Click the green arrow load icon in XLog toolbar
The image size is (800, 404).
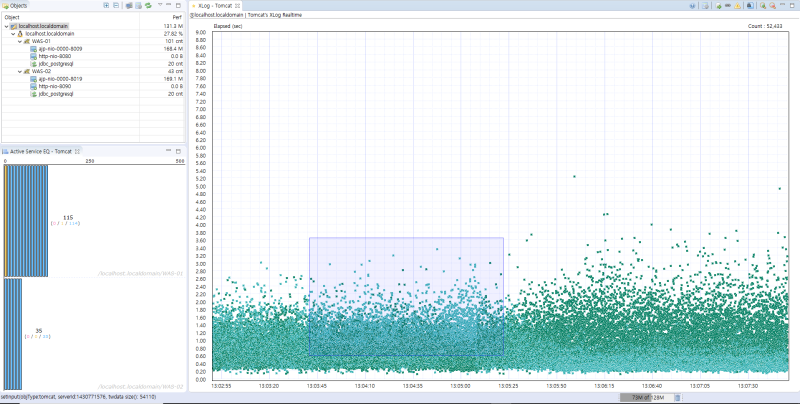(x=718, y=6)
